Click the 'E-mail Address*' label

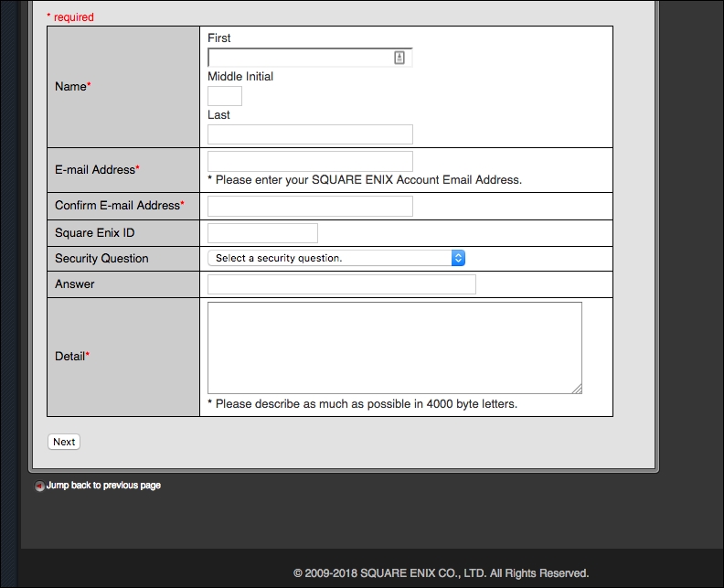97,169
